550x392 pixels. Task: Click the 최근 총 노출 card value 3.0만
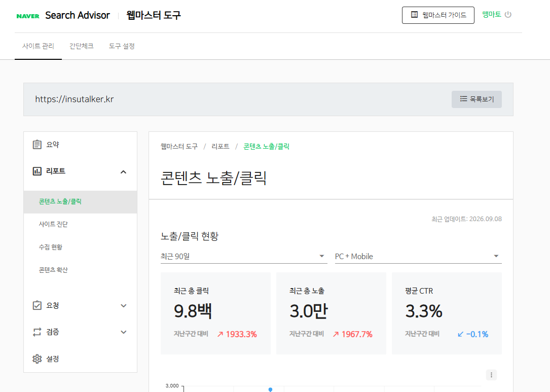(x=309, y=311)
